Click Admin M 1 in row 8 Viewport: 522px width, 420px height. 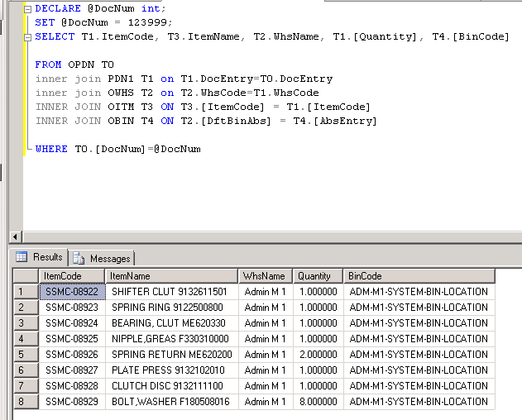click(x=266, y=401)
